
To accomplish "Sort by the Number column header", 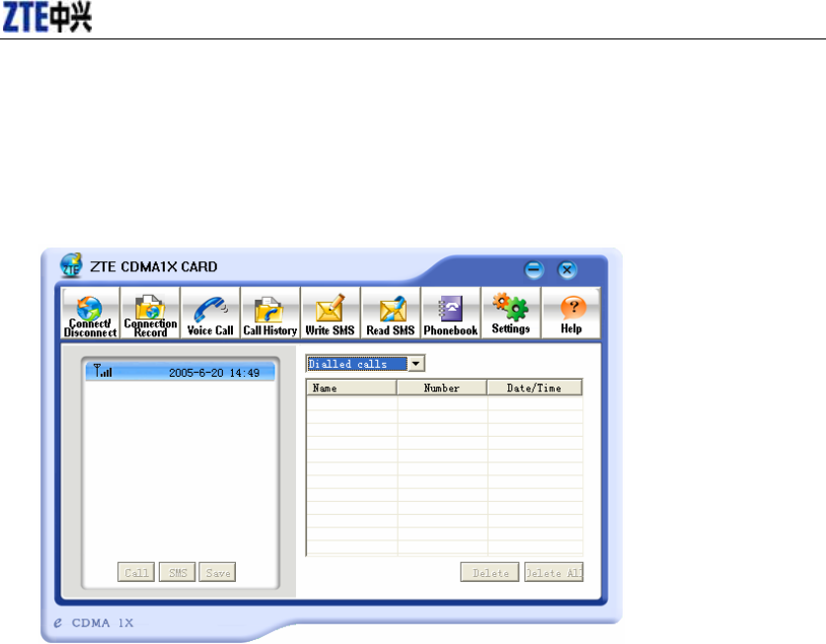I will [x=441, y=388].
